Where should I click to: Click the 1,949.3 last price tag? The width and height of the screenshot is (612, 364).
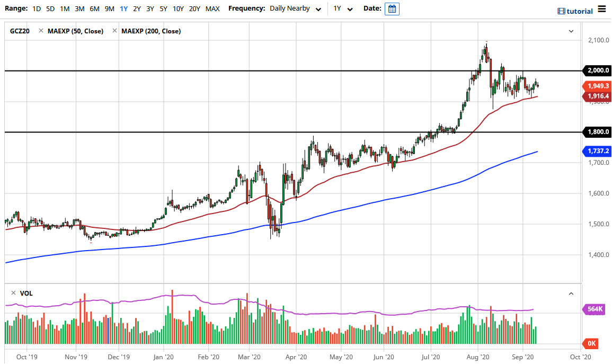point(597,86)
